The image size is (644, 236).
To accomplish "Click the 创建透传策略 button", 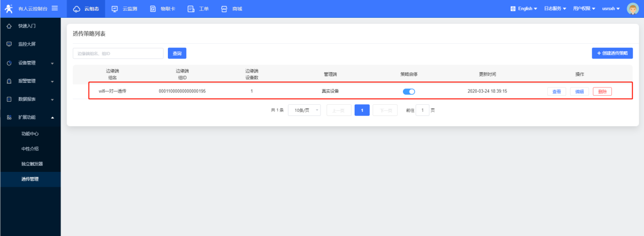I will pos(612,53).
